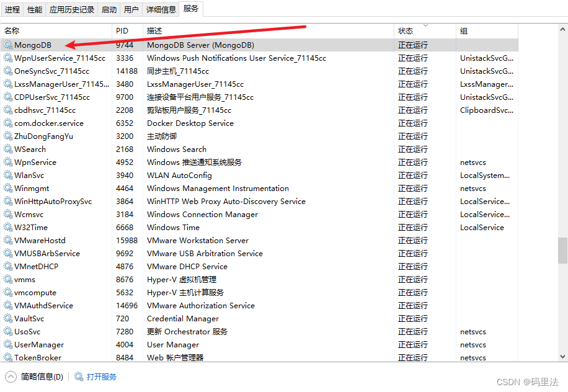Open the 详细信息 tab

pyautogui.click(x=161, y=10)
